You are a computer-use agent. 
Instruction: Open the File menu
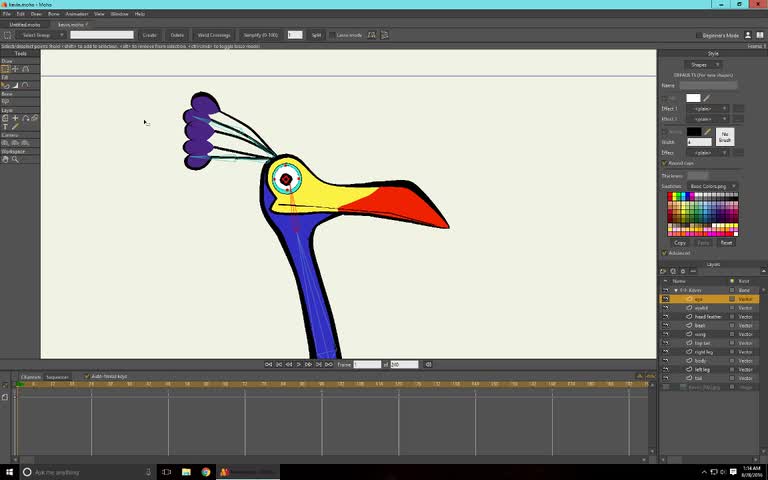(x=6, y=14)
